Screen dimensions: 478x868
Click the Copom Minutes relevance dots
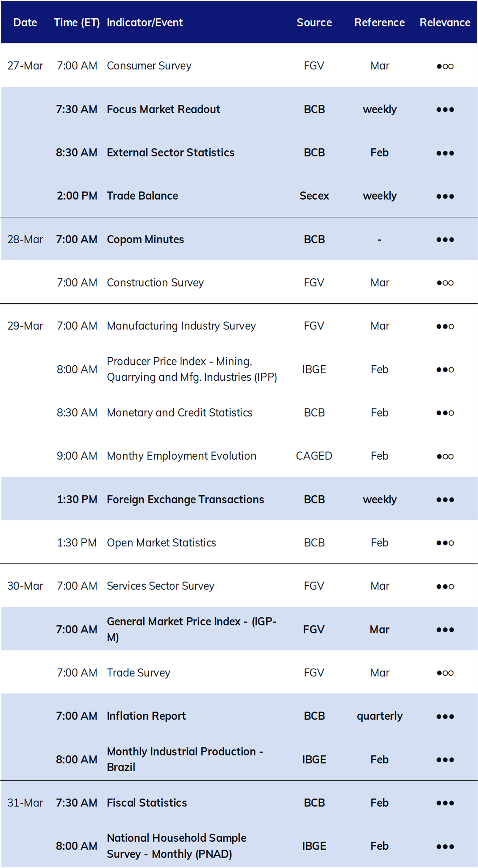click(445, 240)
